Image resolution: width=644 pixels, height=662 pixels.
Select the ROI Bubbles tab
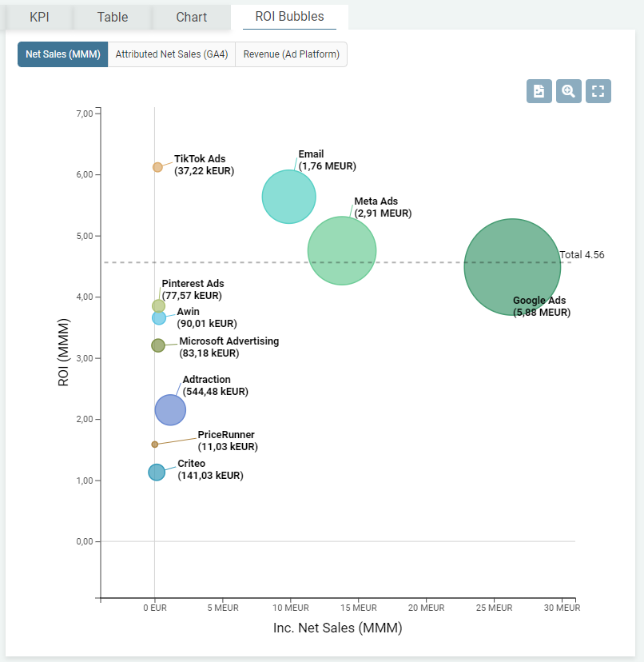(x=289, y=17)
